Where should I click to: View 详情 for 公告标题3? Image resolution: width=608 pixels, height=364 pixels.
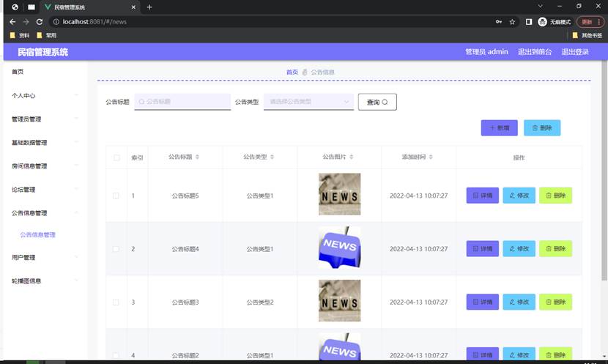482,302
